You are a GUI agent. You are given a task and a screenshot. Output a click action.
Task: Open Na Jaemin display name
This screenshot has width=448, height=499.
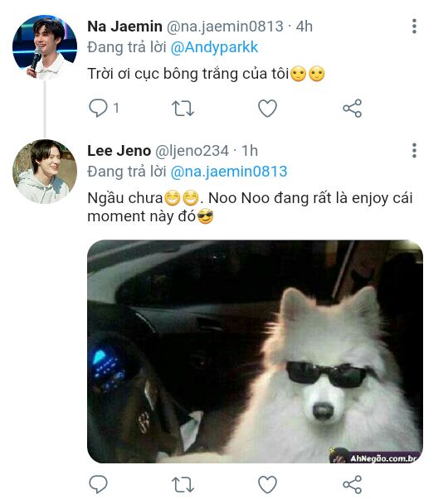pyautogui.click(x=124, y=27)
